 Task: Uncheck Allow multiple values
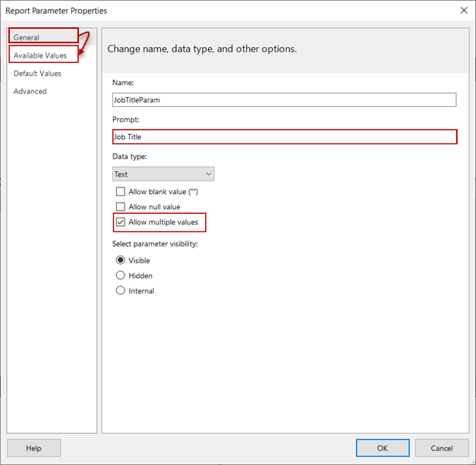point(120,222)
